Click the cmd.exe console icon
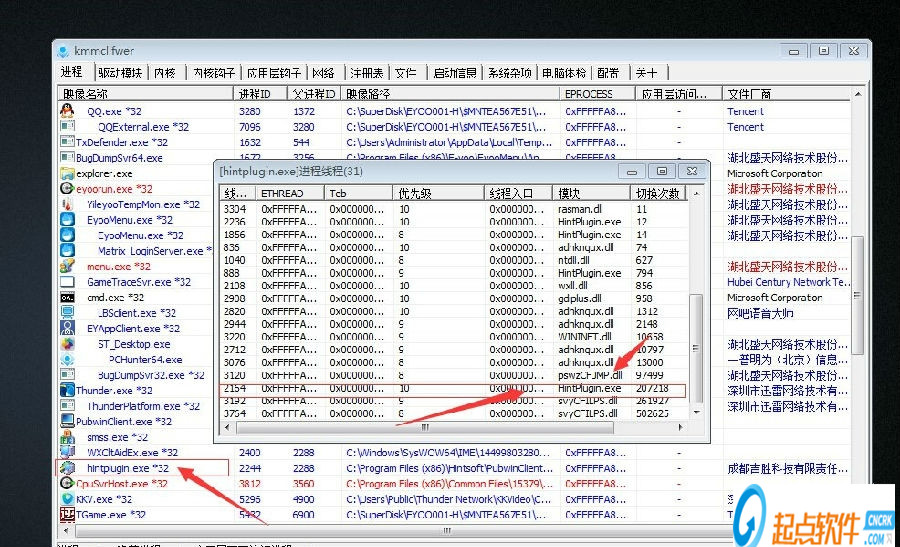The image size is (900, 547). [x=67, y=297]
